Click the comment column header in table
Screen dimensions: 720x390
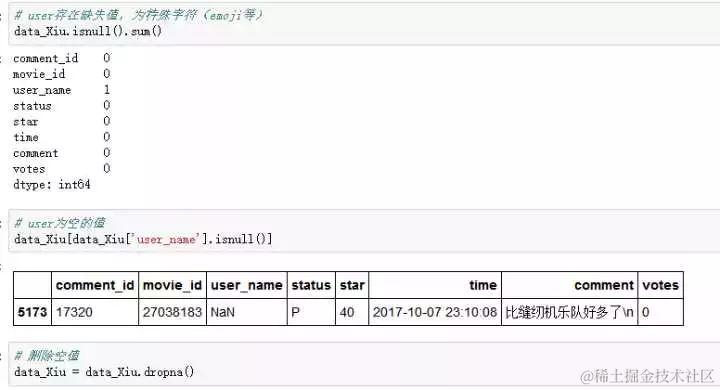569,285
